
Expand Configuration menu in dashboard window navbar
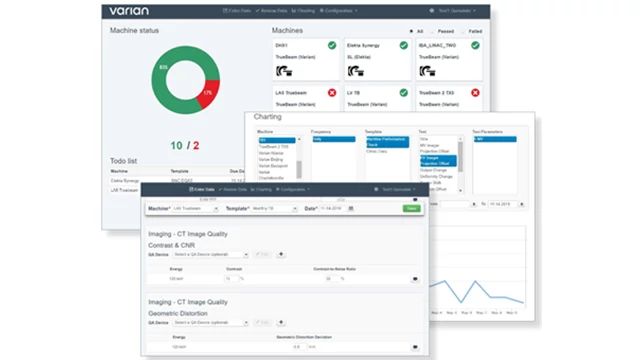[339, 11]
